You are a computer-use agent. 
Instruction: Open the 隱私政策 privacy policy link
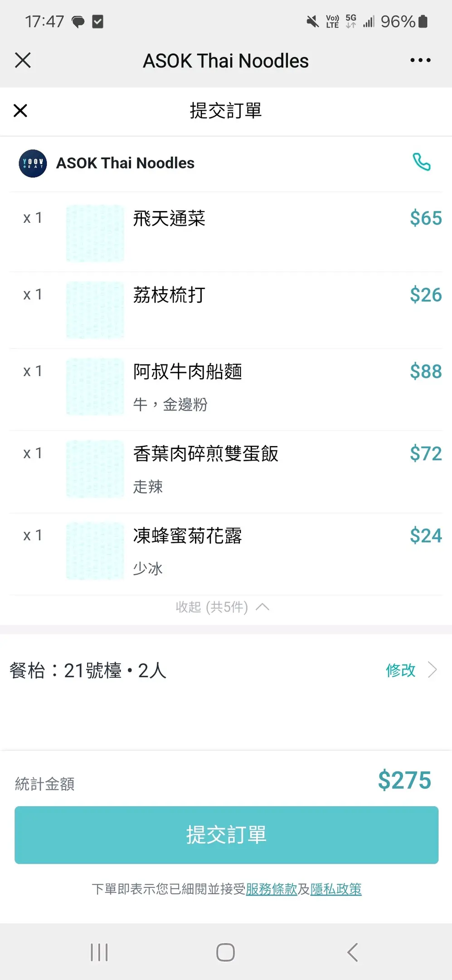coord(336,889)
